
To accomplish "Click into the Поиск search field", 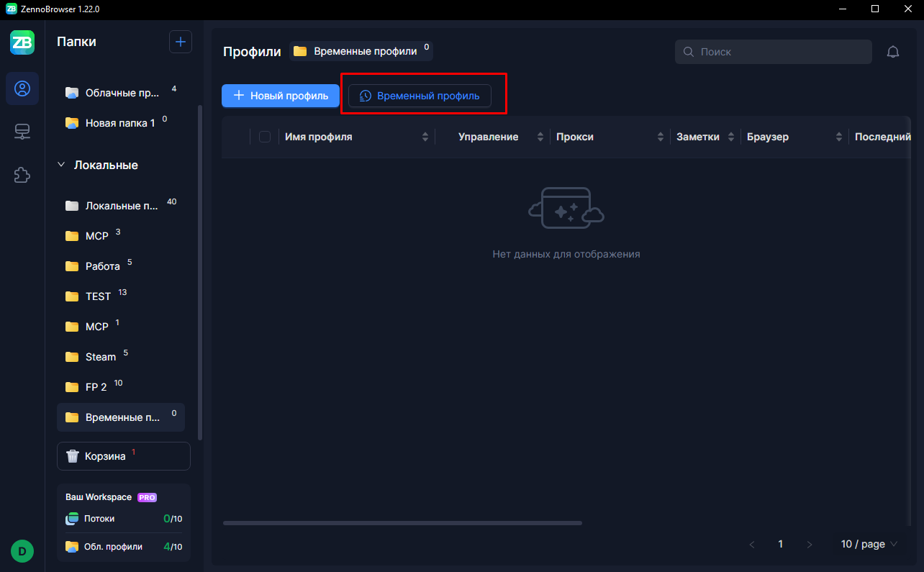I will tap(774, 52).
